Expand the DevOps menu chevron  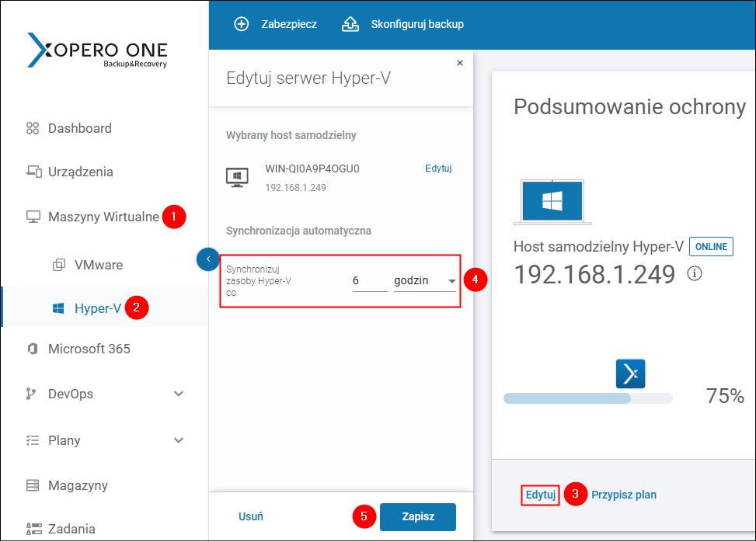[x=179, y=394]
